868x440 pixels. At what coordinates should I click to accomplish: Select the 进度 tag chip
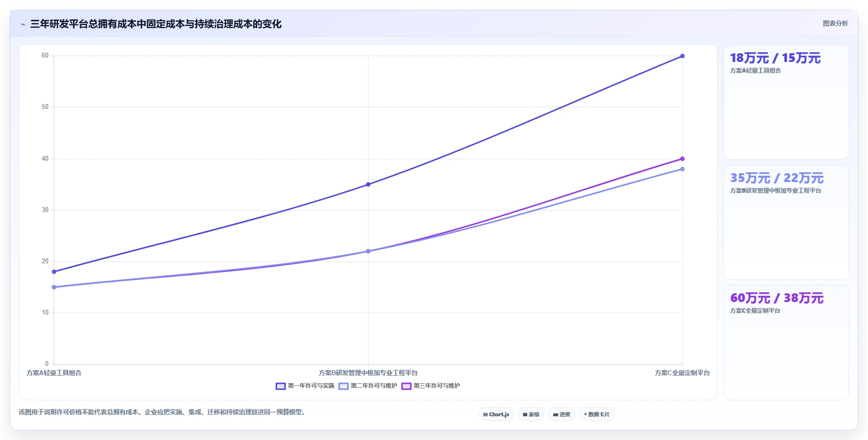(561, 414)
